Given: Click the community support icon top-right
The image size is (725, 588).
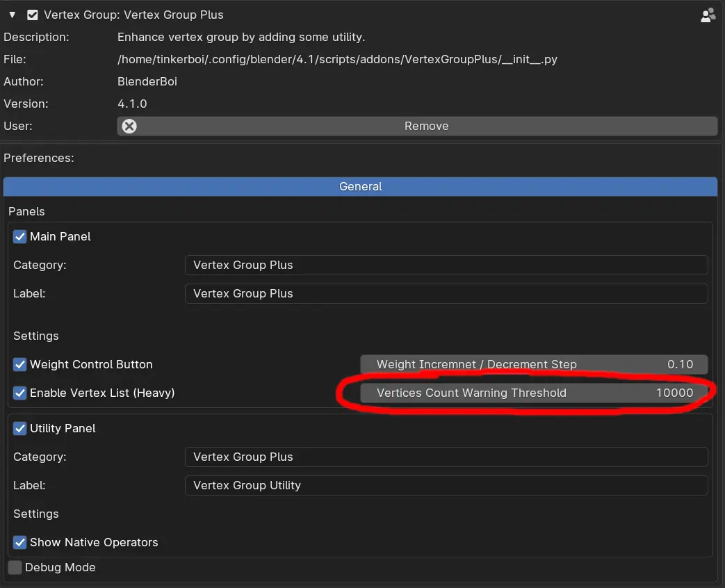Looking at the screenshot, I should click(708, 14).
